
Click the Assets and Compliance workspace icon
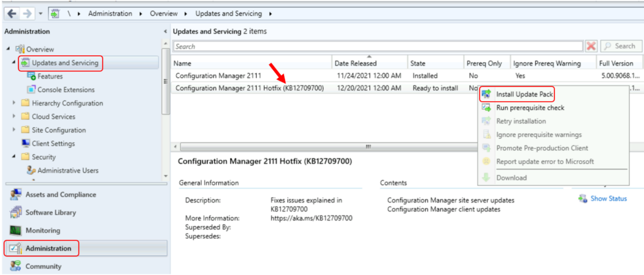click(x=16, y=194)
